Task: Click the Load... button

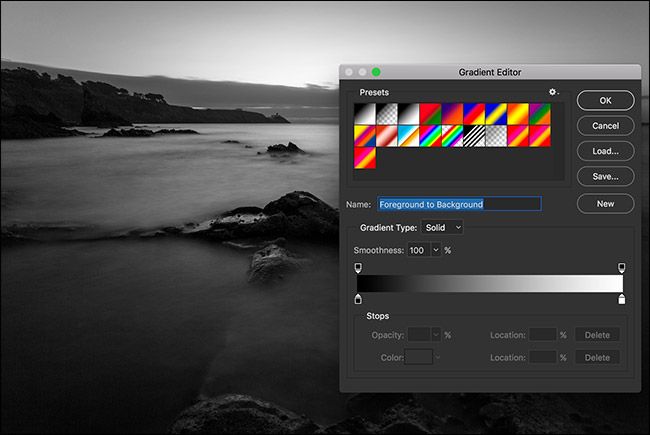Action: pyautogui.click(x=605, y=151)
